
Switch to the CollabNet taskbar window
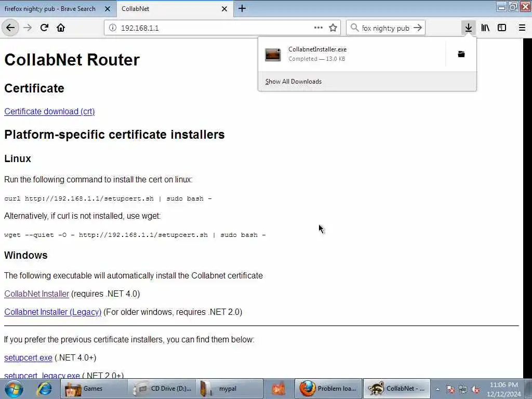coord(396,389)
